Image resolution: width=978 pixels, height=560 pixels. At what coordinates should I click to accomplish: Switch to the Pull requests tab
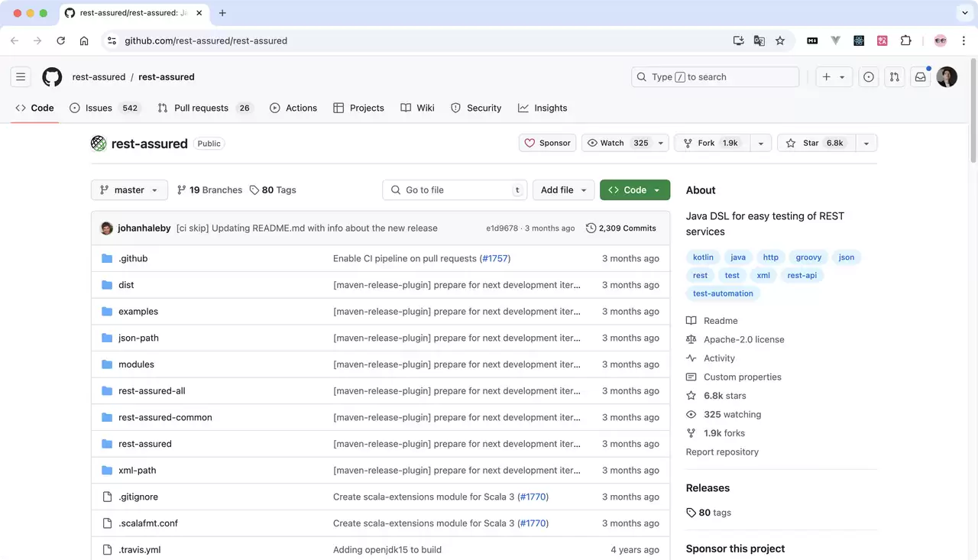[205, 108]
